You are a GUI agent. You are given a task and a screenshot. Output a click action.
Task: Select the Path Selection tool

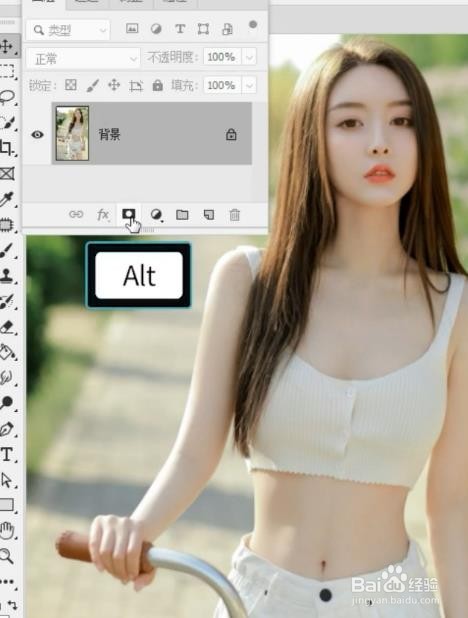point(7,480)
